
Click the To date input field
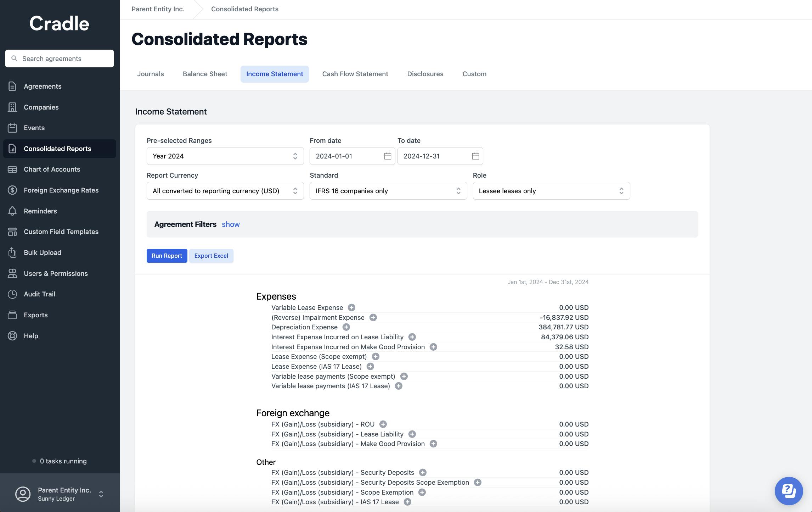pyautogui.click(x=440, y=156)
